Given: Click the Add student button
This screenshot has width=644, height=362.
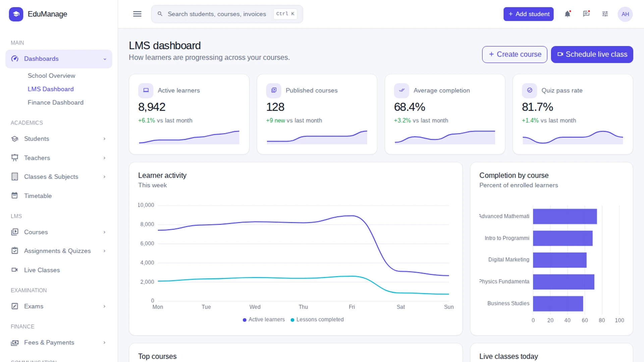Looking at the screenshot, I should (x=528, y=14).
